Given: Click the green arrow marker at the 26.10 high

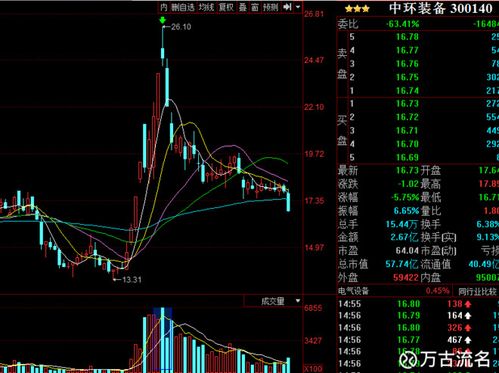Looking at the screenshot, I should point(163,20).
